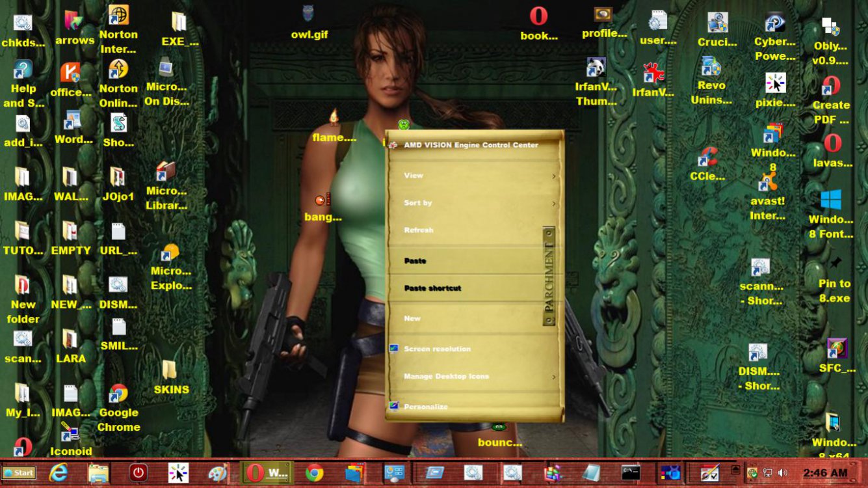
Task: Select the Help and Support desktop icon
Action: point(23,83)
